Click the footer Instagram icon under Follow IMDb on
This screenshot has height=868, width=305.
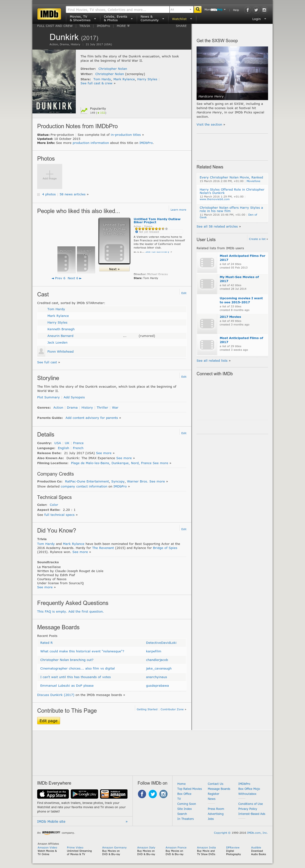[x=163, y=794]
